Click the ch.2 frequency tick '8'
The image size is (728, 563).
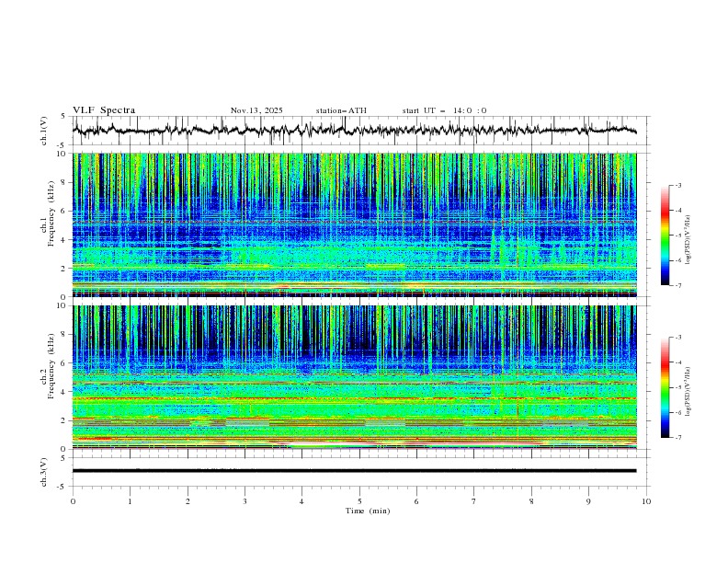tap(65, 335)
